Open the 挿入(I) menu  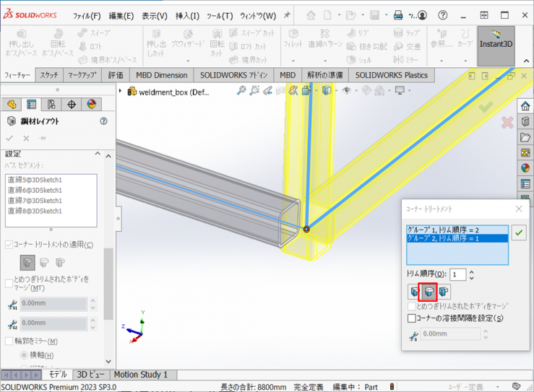pyautogui.click(x=187, y=16)
